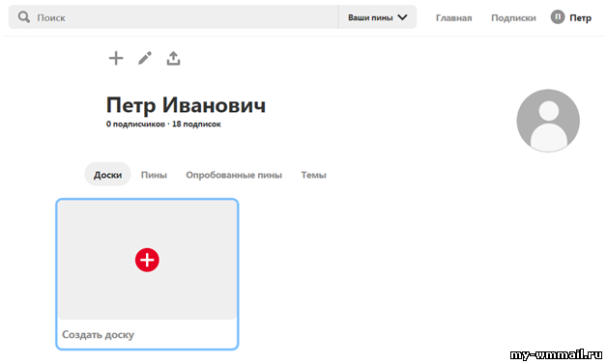607x364 pixels.
Task: Select the Доски tab
Action: click(x=107, y=175)
